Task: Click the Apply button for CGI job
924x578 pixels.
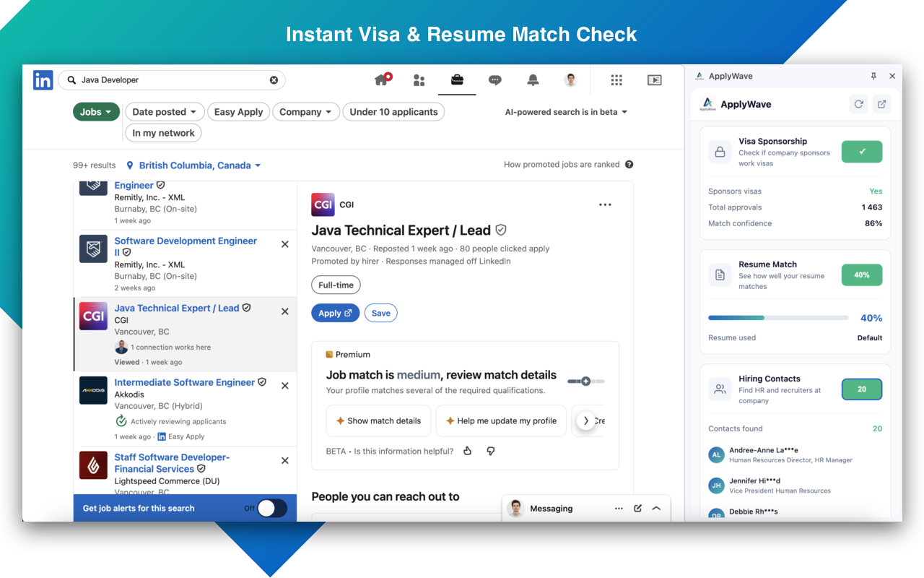Action: coord(335,313)
